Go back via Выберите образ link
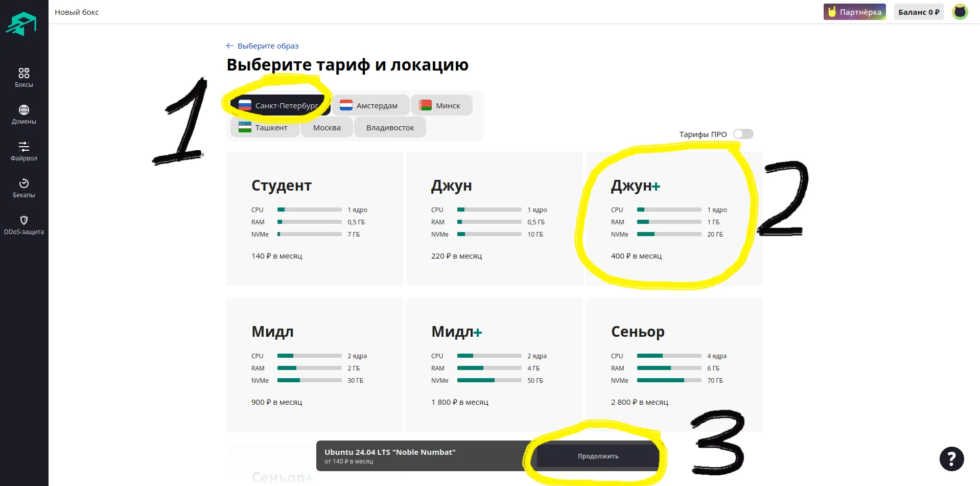Image resolution: width=980 pixels, height=486 pixels. pyautogui.click(x=268, y=45)
